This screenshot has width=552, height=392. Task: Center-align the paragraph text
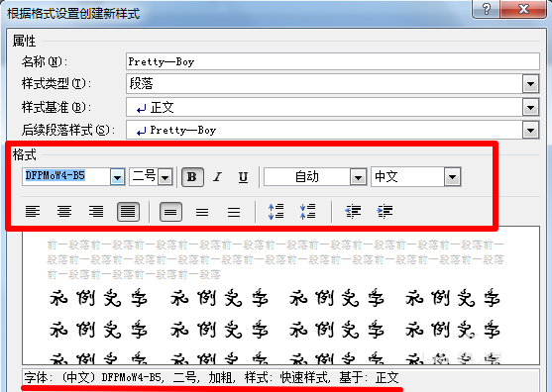pos(64,212)
